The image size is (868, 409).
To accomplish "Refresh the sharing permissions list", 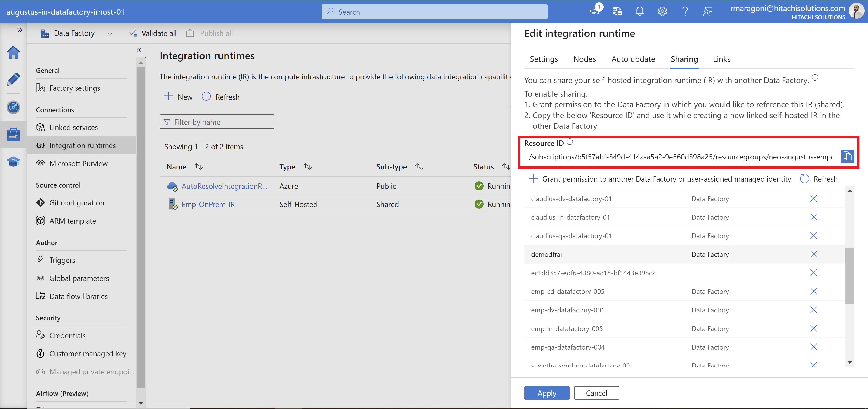I will coord(819,179).
